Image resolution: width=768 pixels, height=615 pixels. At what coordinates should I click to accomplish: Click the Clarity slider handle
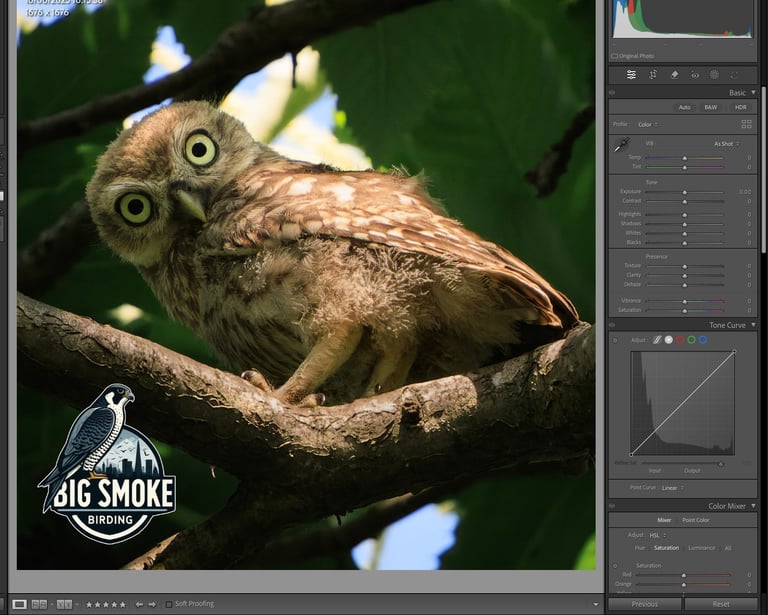[685, 276]
